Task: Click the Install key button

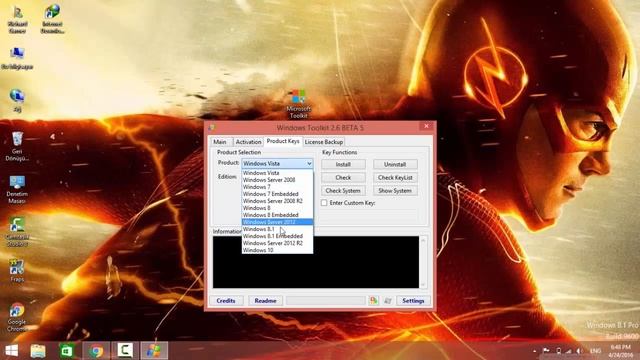Action: coord(343,164)
